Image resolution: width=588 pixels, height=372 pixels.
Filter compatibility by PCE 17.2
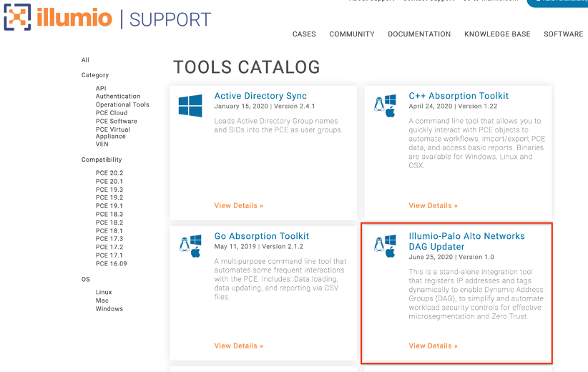click(109, 247)
